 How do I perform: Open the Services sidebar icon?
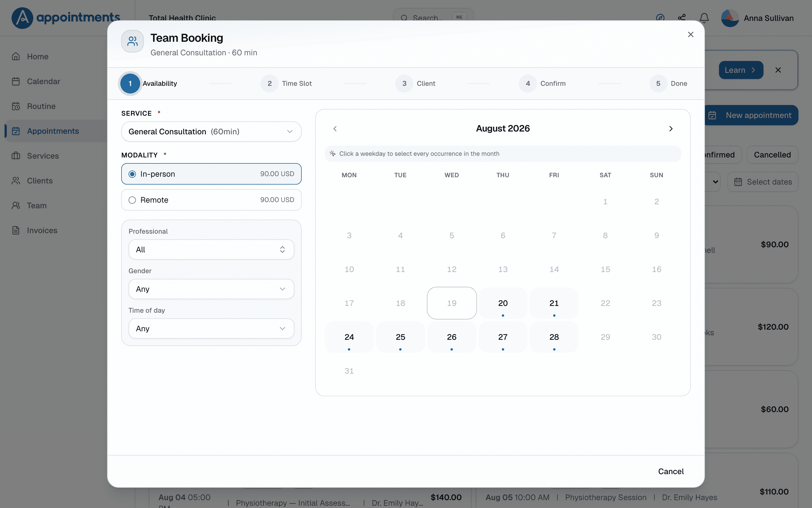pyautogui.click(x=16, y=156)
